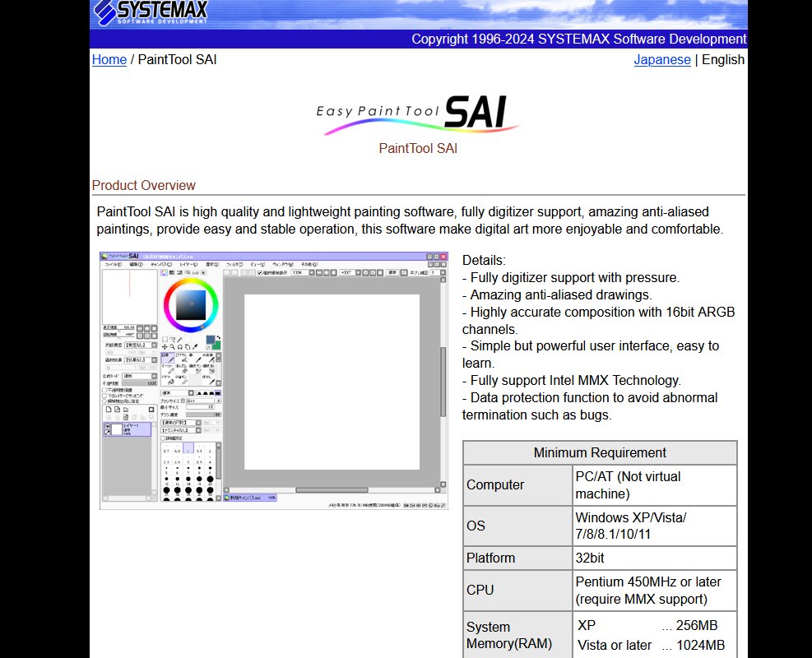Click the Product Overview heading
The width and height of the screenshot is (812, 658).
[x=143, y=185]
